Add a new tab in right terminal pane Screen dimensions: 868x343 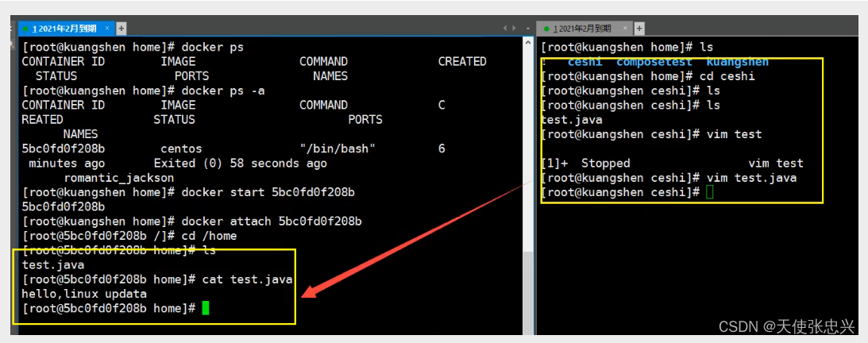click(639, 29)
